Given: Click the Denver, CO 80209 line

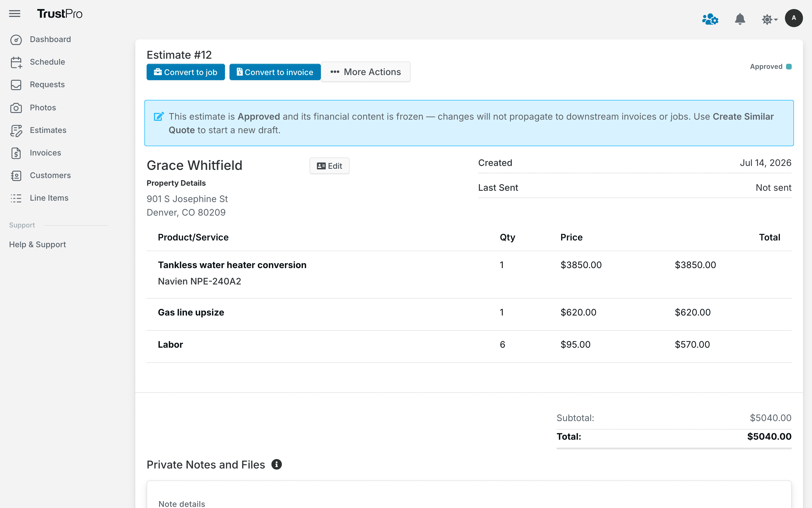Looking at the screenshot, I should [x=186, y=212].
